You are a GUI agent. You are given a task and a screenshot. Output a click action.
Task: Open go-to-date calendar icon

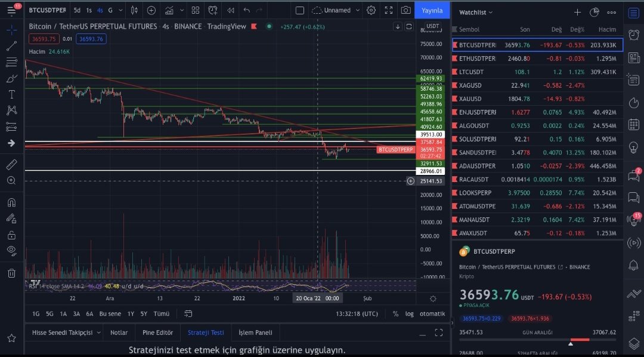tap(188, 314)
